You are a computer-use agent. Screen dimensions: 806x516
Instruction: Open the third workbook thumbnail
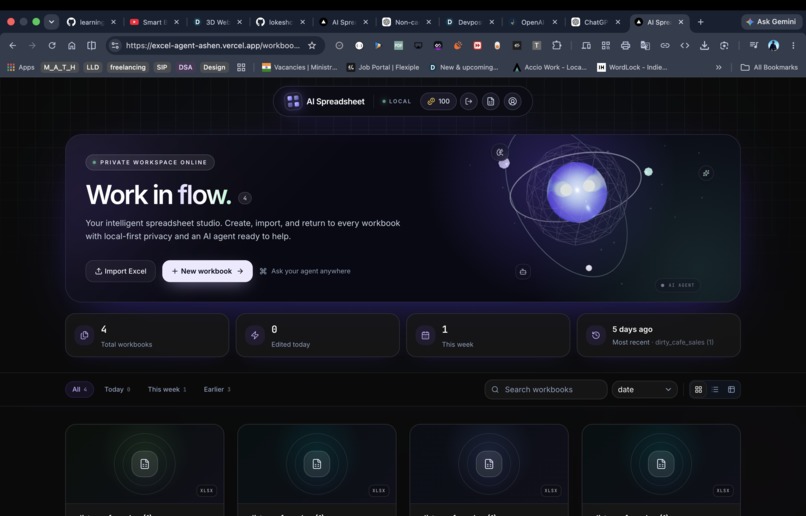click(x=489, y=464)
